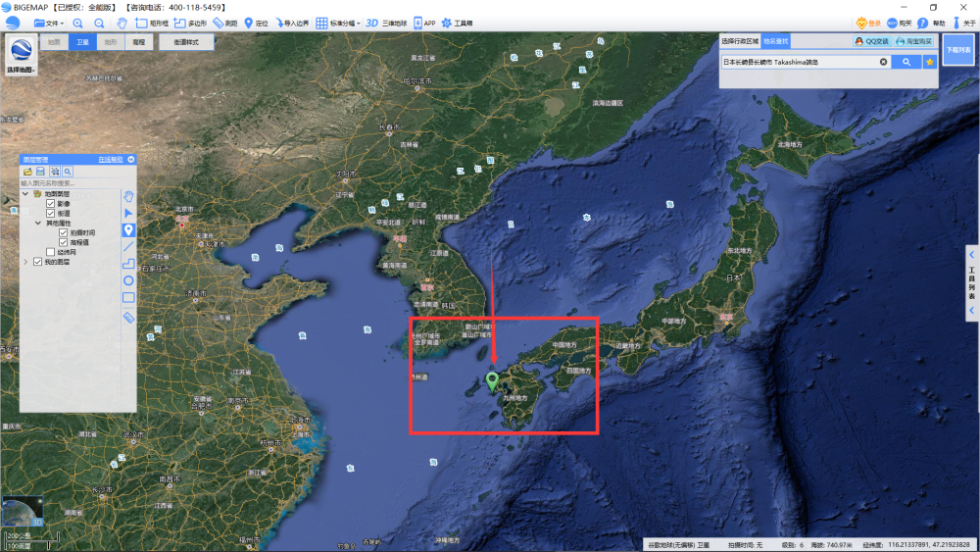Select the 地名查找 place search tab

(x=775, y=41)
